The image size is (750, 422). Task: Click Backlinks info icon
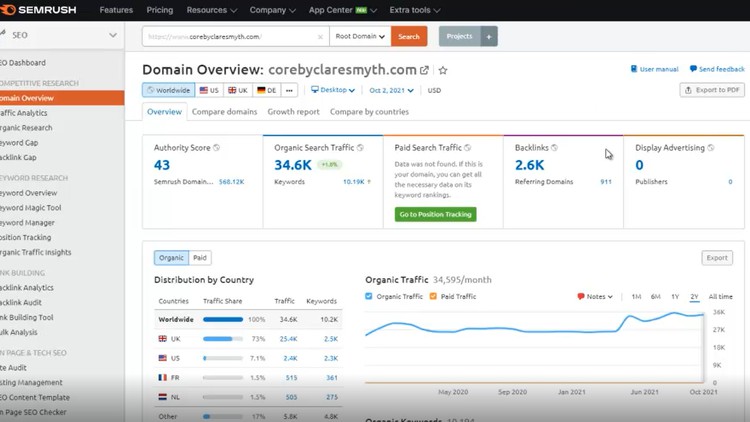pyautogui.click(x=554, y=148)
